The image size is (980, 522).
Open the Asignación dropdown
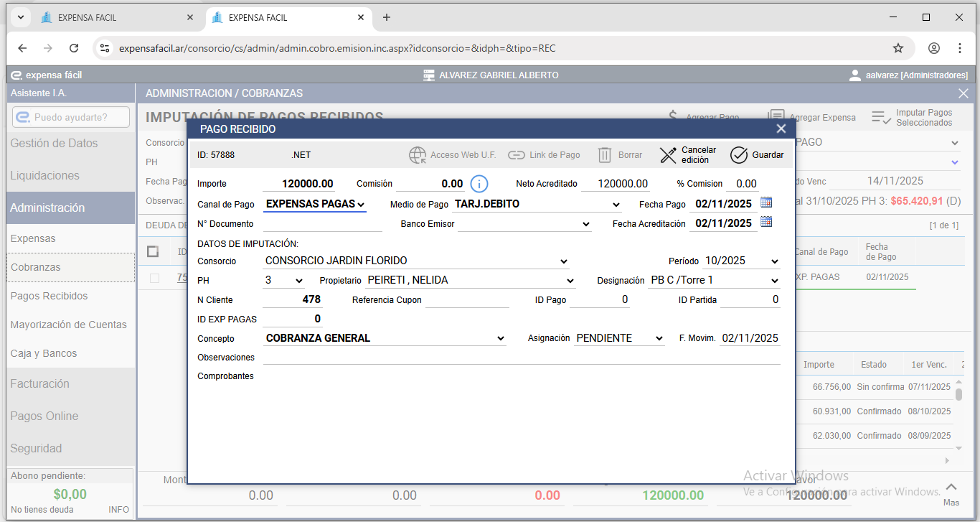pos(619,338)
